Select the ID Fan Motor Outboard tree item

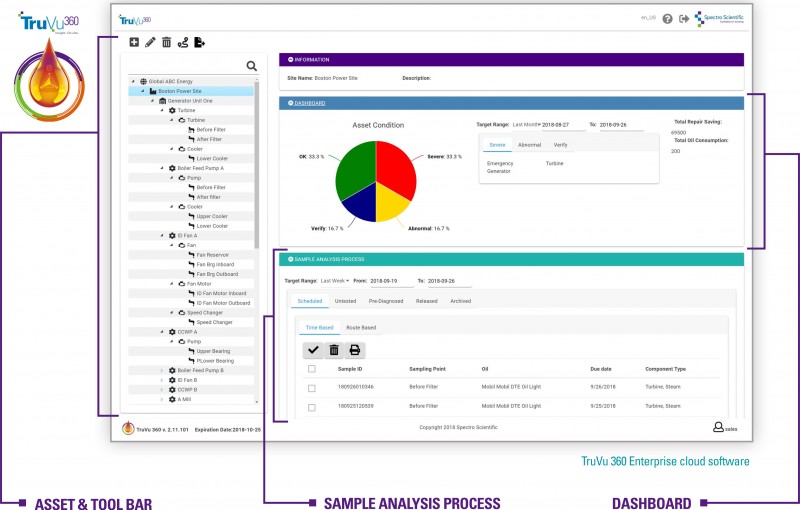(x=223, y=303)
